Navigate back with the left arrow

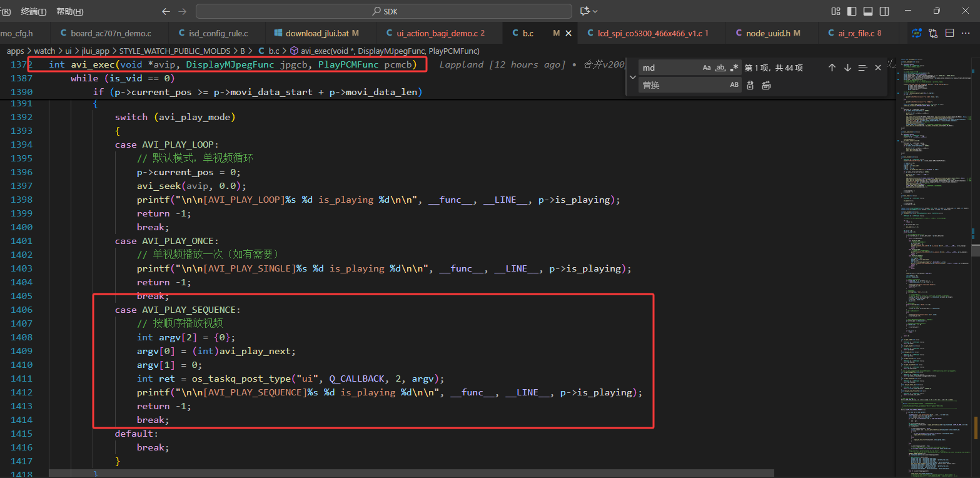[x=166, y=11]
